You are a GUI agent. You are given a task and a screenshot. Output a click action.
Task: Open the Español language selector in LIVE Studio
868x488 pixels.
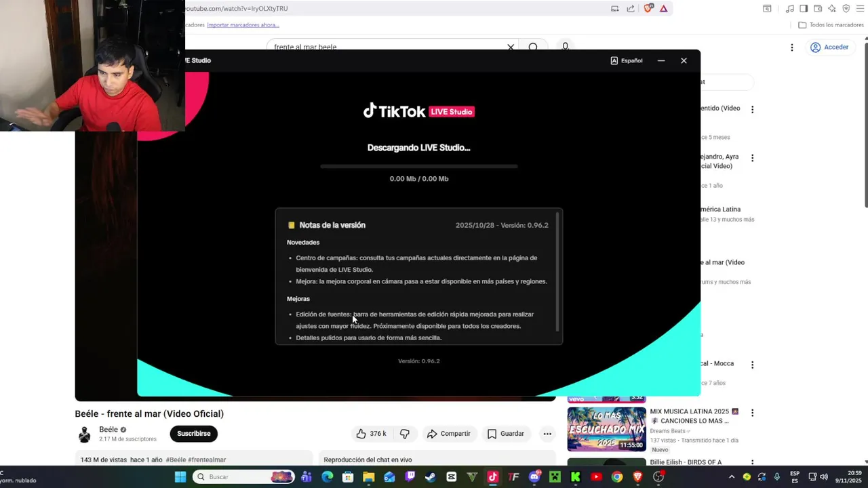click(627, 60)
